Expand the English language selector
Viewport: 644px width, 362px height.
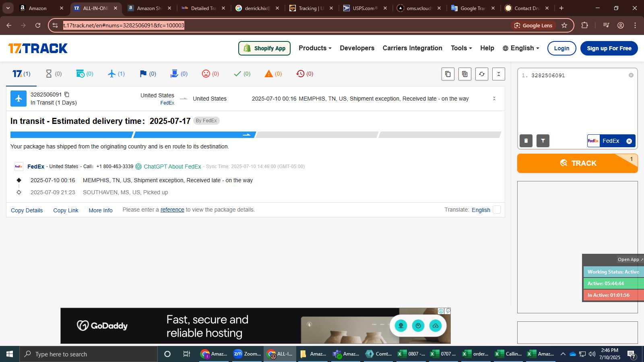[x=521, y=48]
